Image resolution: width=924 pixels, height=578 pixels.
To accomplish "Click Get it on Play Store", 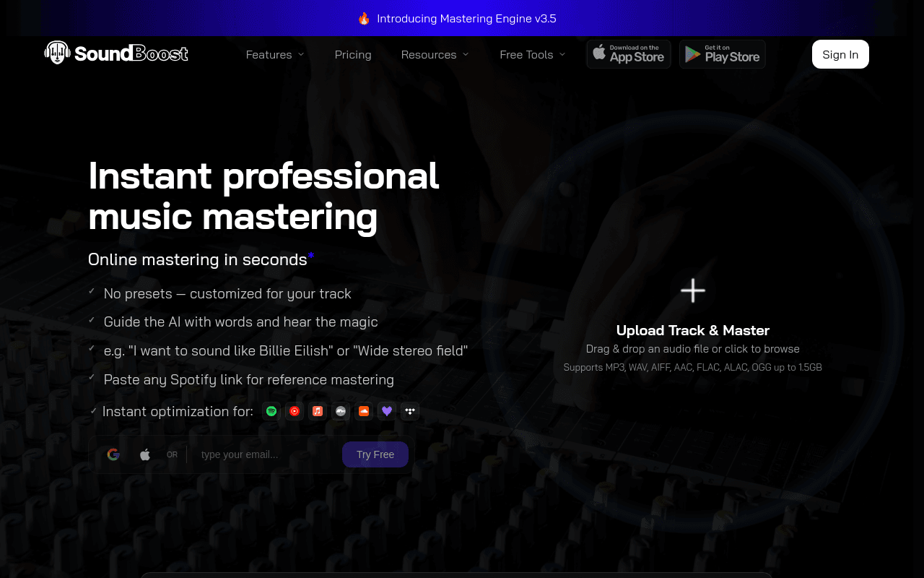I will (x=723, y=54).
